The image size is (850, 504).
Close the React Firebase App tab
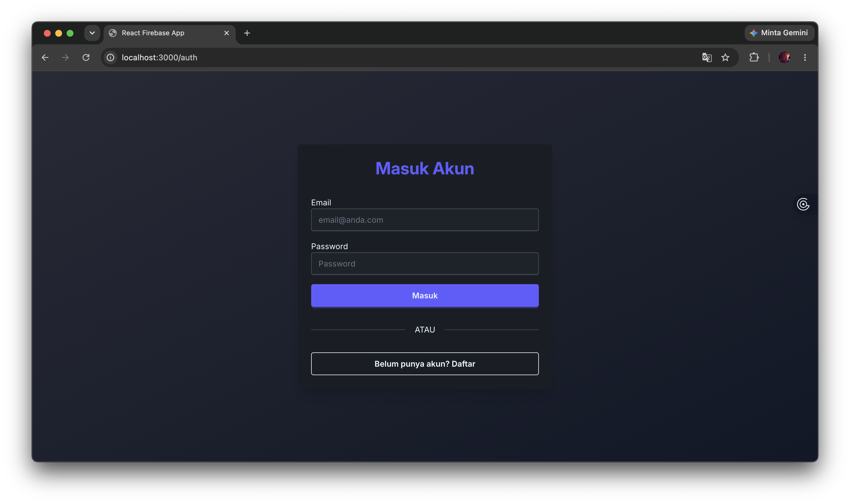coord(227,33)
